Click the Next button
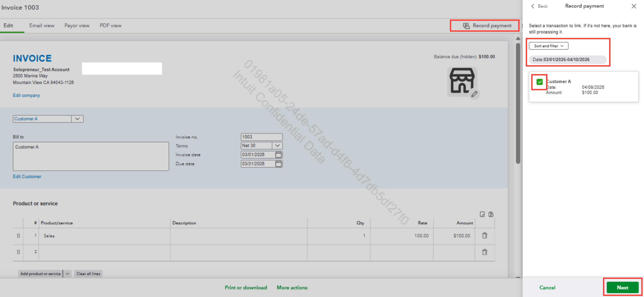644x297 pixels. (x=622, y=287)
